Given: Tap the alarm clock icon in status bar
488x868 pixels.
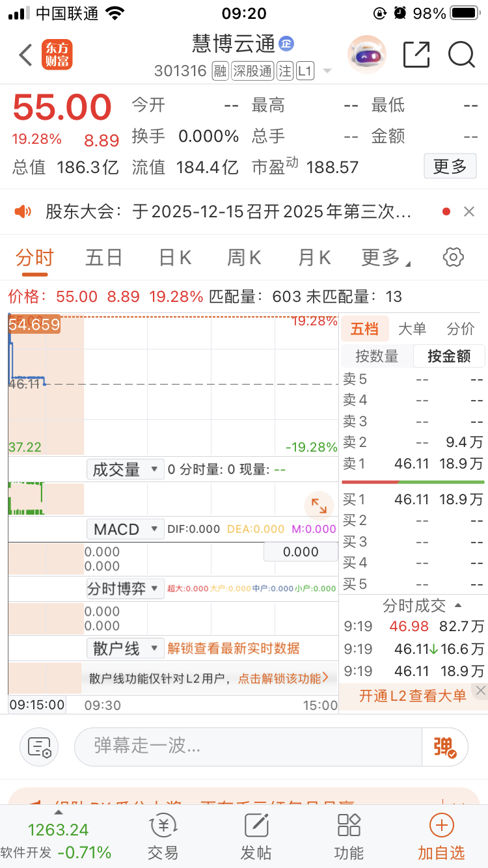Looking at the screenshot, I should 400,13.
